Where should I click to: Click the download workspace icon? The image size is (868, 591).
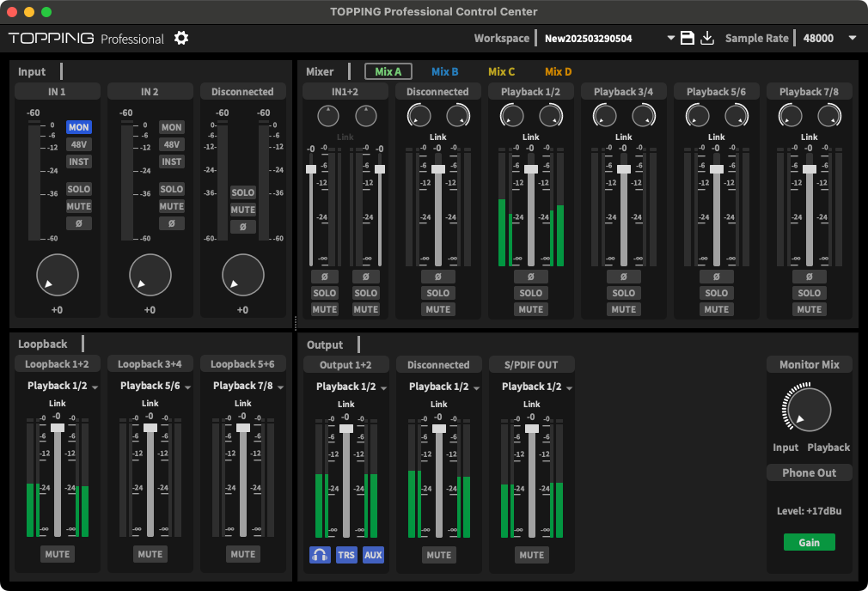pos(707,38)
